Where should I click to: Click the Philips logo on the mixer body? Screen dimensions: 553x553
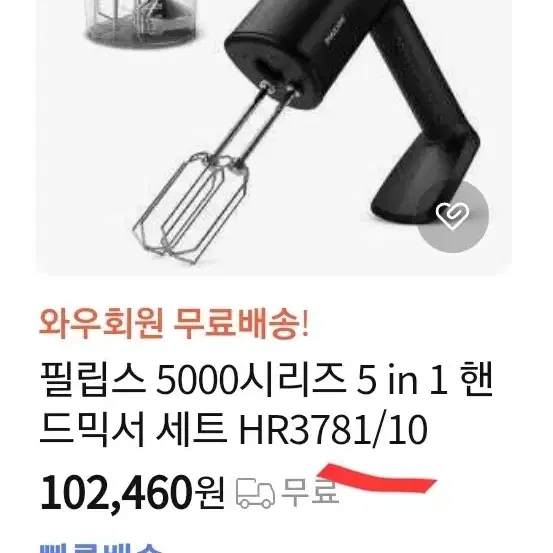tap(334, 30)
